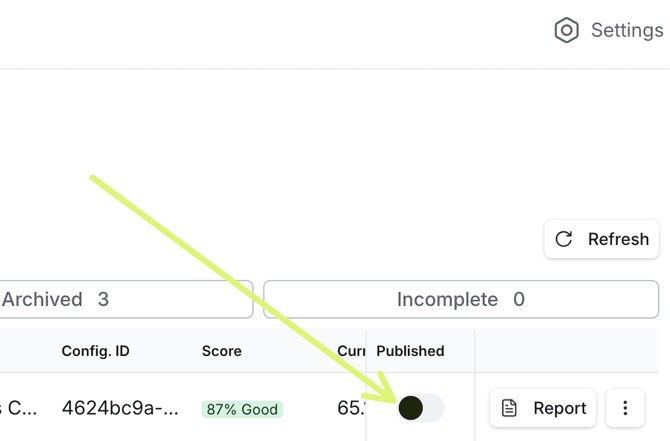The image size is (670, 441).
Task: Click the Config. ID column header
Action: pos(95,351)
